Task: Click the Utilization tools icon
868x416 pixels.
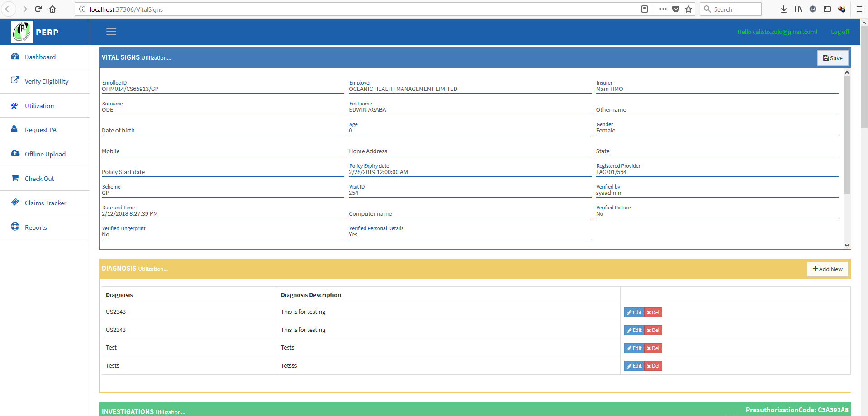Action: [x=14, y=106]
